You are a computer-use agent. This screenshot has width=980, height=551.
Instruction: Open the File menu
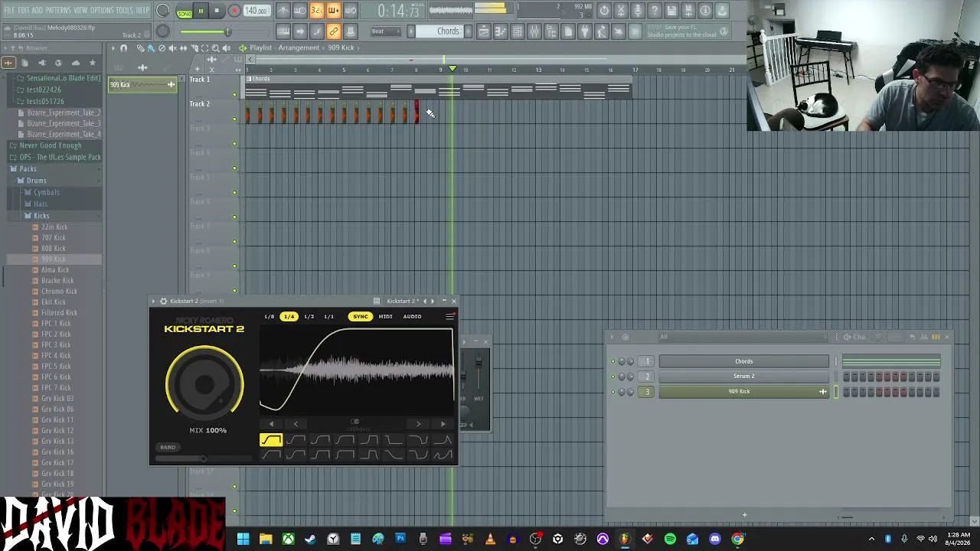point(10,11)
